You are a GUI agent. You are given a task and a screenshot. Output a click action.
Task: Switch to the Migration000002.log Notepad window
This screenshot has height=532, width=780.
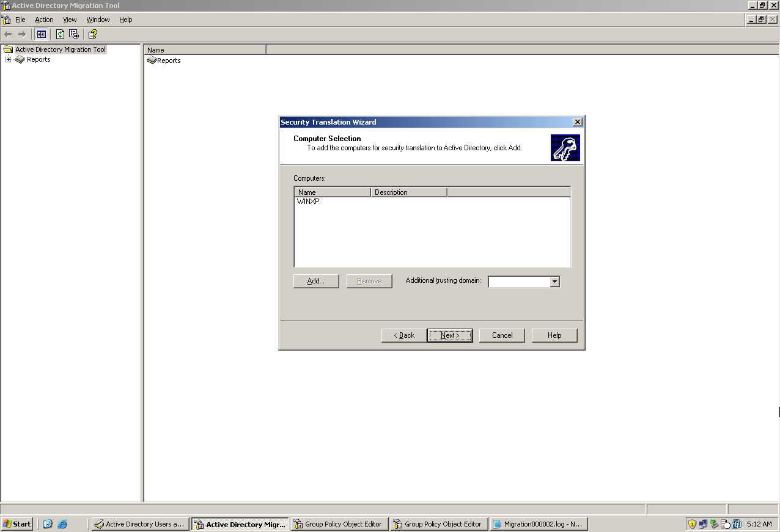537,523
